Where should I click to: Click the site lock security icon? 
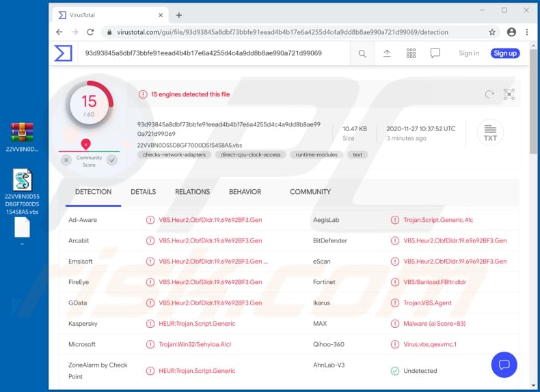[x=109, y=32]
